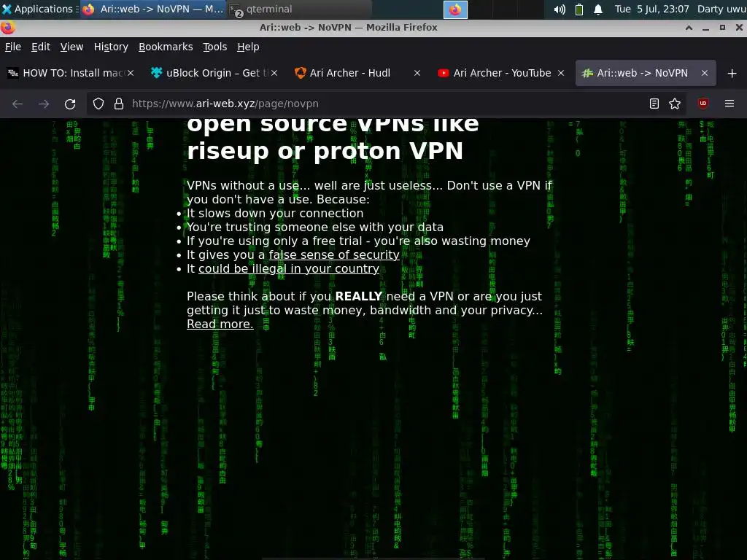The height and width of the screenshot is (560, 747).
Task: Open a new tab with plus button
Action: (732, 74)
